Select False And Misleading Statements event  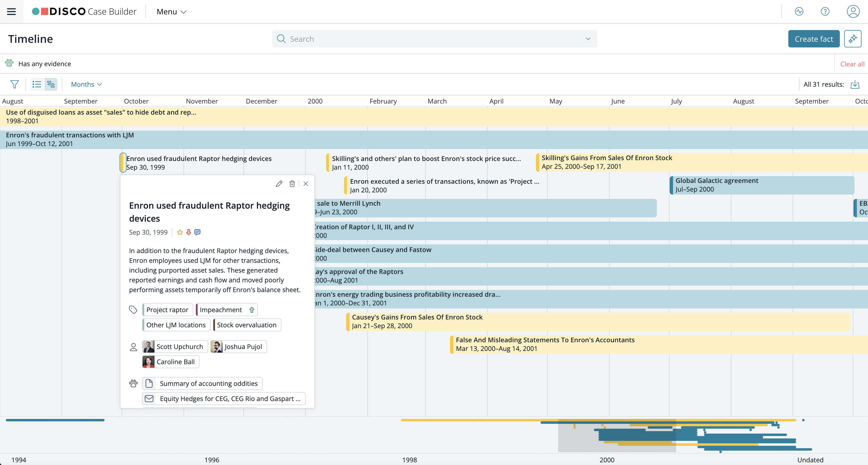pyautogui.click(x=659, y=344)
